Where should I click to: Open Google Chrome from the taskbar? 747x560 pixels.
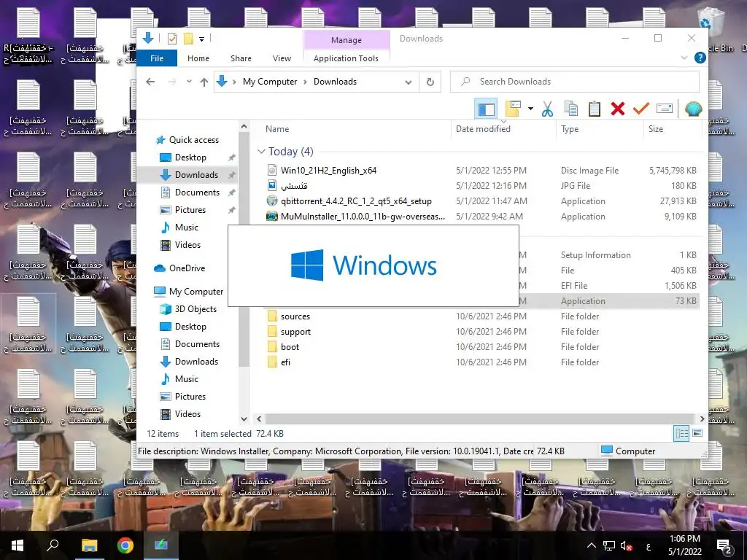(x=125, y=545)
